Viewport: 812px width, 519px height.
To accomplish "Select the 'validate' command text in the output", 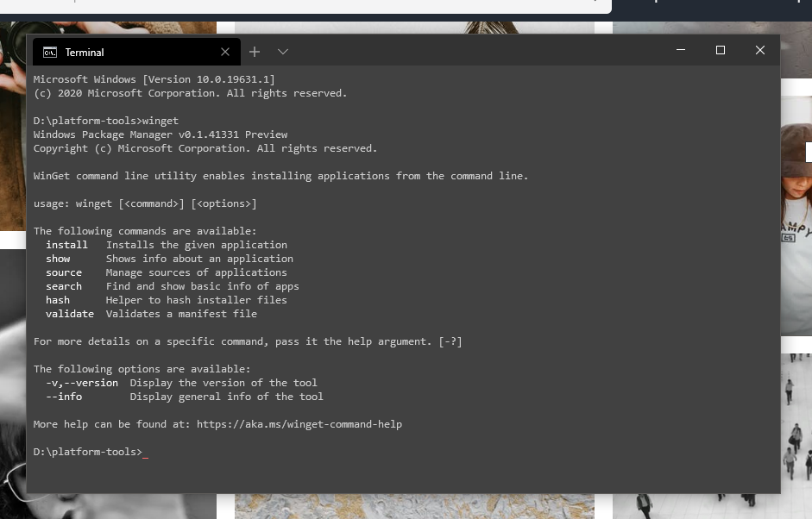I will (x=70, y=313).
